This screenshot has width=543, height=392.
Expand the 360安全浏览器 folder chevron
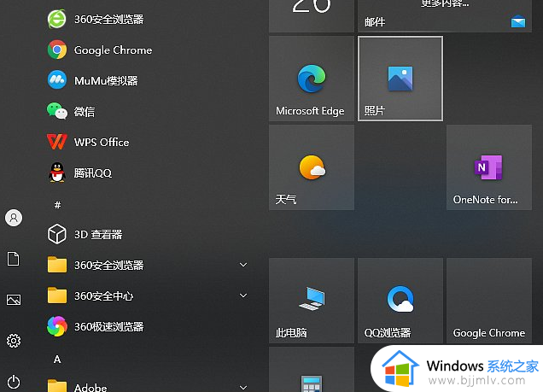243,265
